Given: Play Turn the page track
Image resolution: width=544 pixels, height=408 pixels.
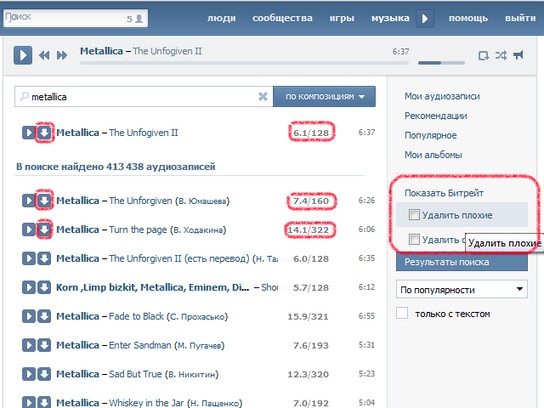Looking at the screenshot, I should 29,229.
